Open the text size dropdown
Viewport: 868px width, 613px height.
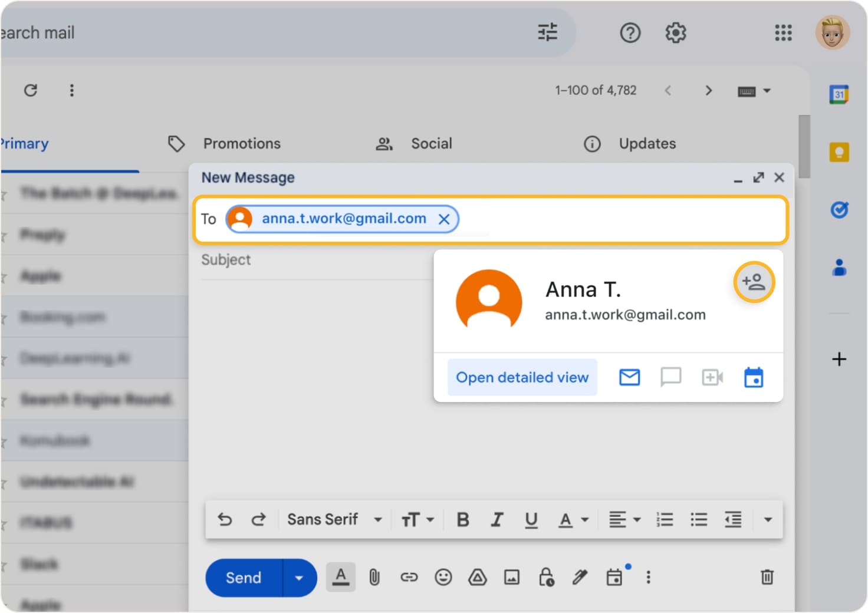pos(417,519)
